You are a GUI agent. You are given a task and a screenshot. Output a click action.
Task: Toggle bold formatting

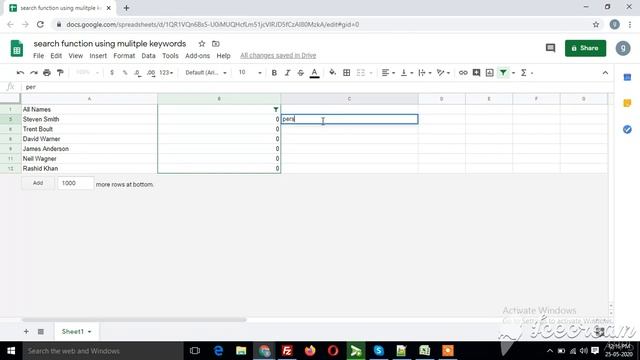point(274,73)
